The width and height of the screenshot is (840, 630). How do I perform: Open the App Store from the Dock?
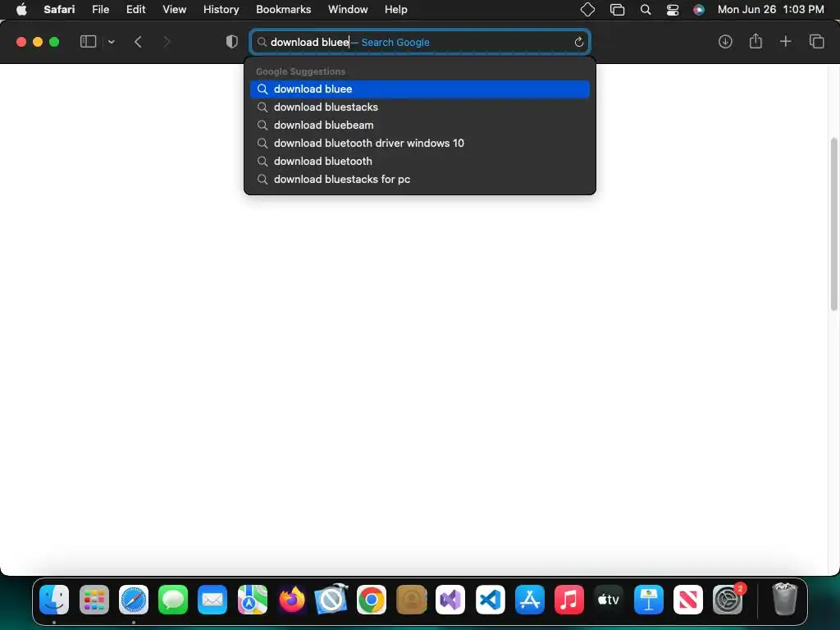coord(530,600)
